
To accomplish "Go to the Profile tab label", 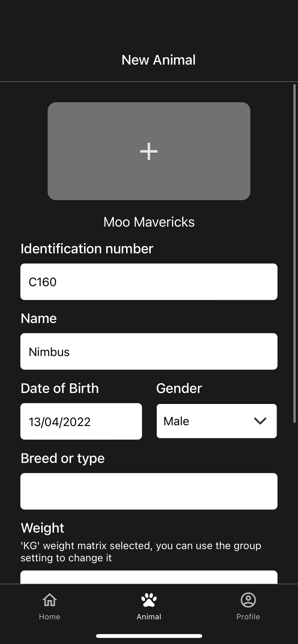I will (x=248, y=617).
